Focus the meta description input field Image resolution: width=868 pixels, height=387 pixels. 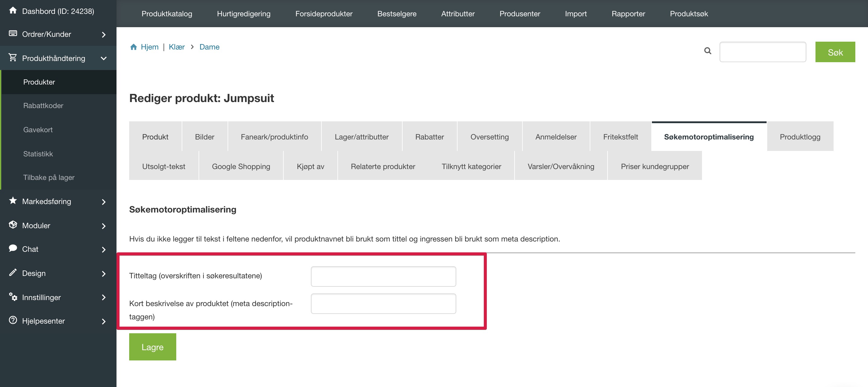point(384,304)
